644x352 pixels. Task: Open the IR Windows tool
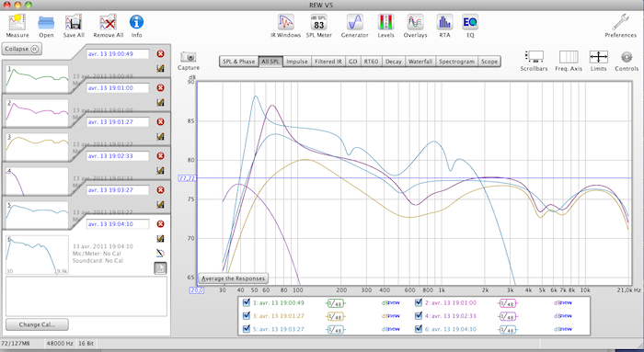(x=285, y=22)
